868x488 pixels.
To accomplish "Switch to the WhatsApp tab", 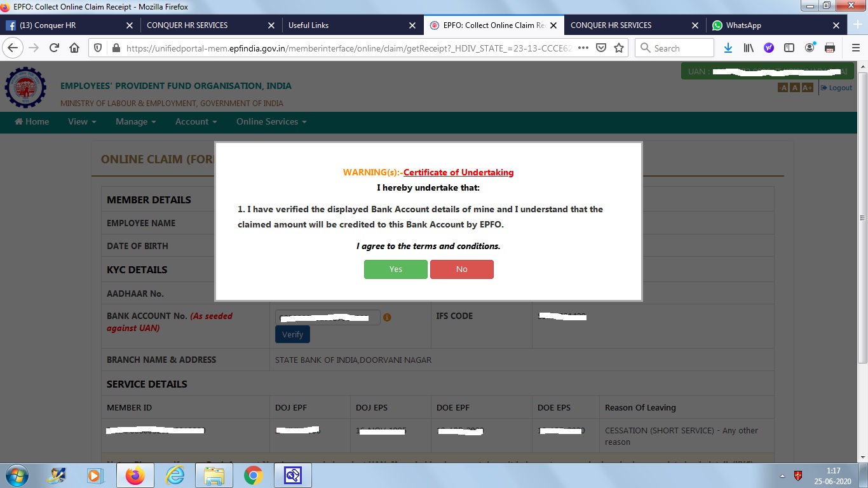I will point(776,25).
